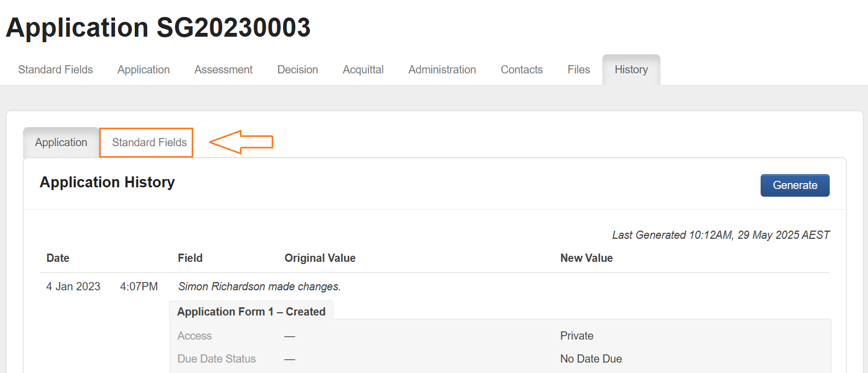Open the Standard Fields tab in top navigation
Image resolution: width=868 pixels, height=373 pixels.
coord(55,70)
